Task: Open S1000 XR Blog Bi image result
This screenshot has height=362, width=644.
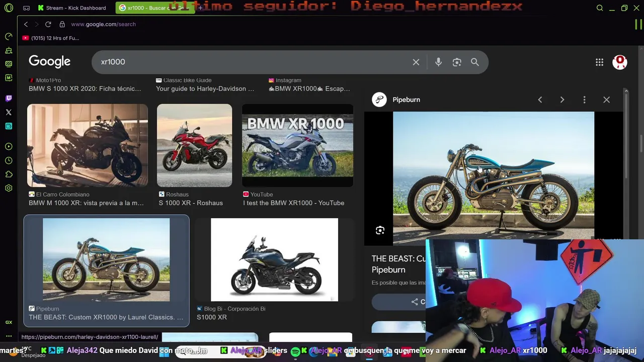Action: 274,259
